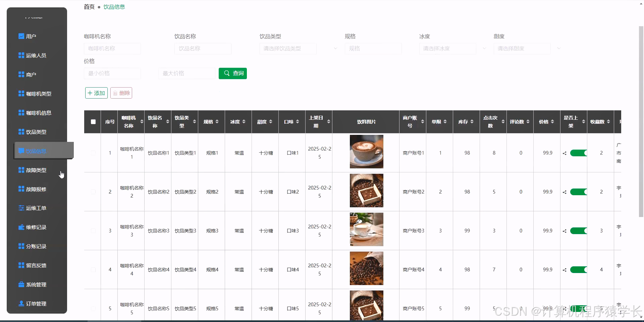This screenshot has height=322, width=644.
Task: Toggle 是否上架 switch for 饮品名称1
Action: coord(579,153)
